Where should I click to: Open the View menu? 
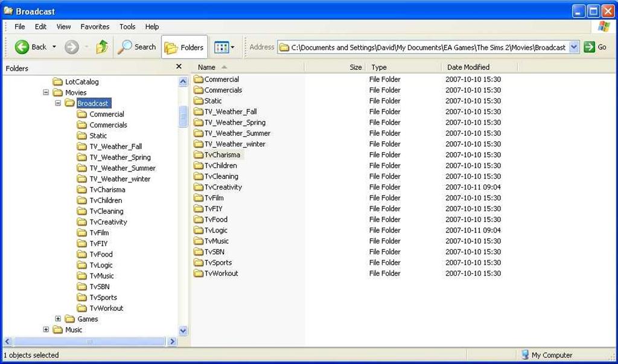[63, 27]
